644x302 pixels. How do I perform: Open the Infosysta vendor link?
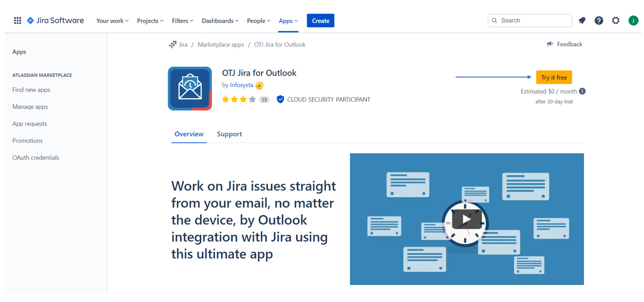click(241, 85)
